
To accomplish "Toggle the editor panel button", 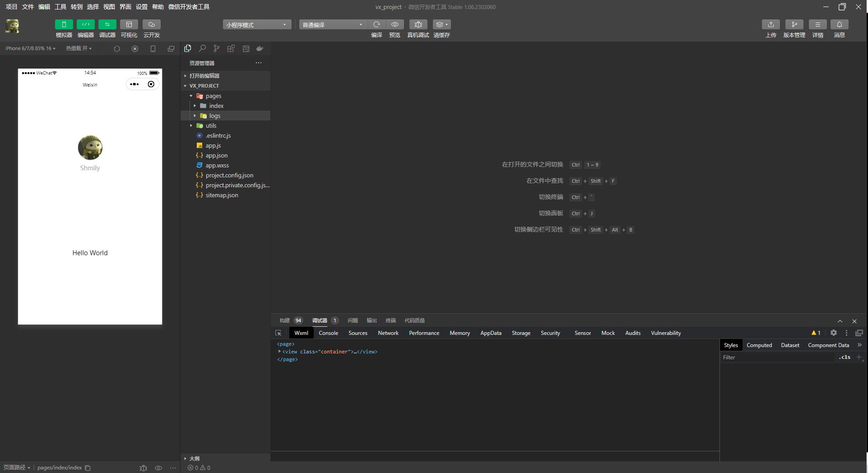I will [85, 24].
